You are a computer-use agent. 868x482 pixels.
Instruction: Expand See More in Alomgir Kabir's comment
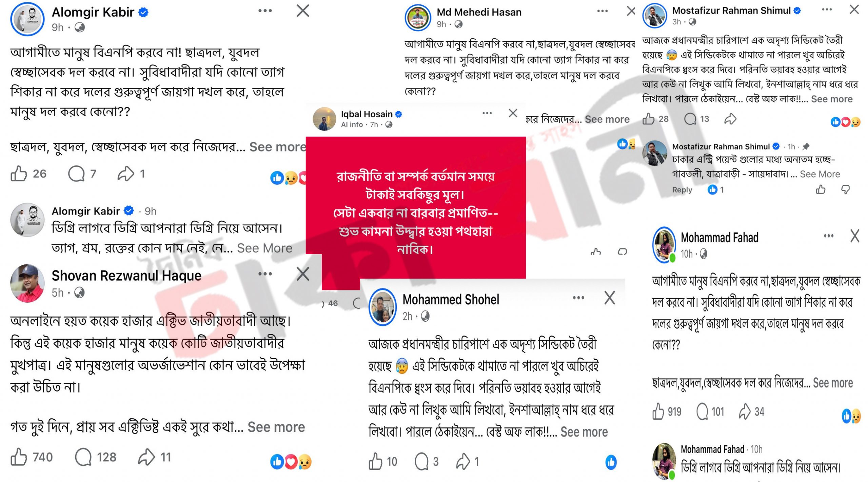264,248
